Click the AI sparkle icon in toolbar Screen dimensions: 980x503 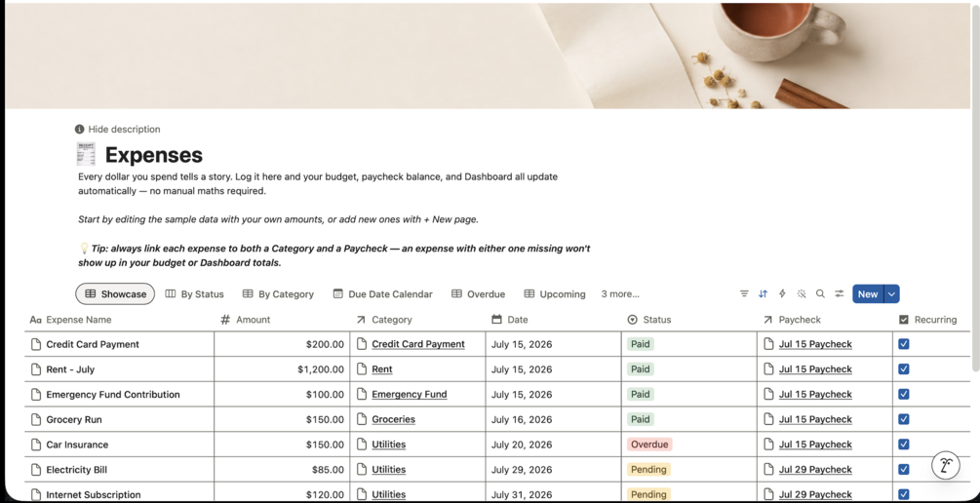(x=802, y=293)
